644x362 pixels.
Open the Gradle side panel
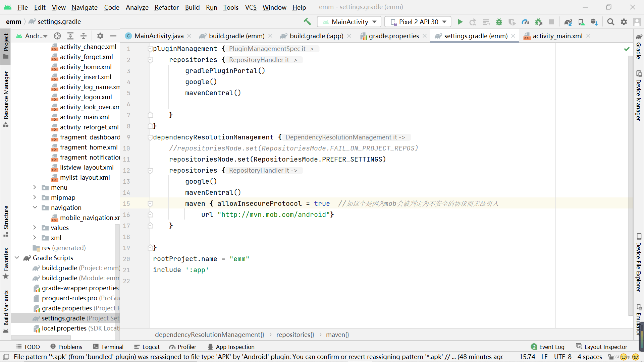point(639,46)
